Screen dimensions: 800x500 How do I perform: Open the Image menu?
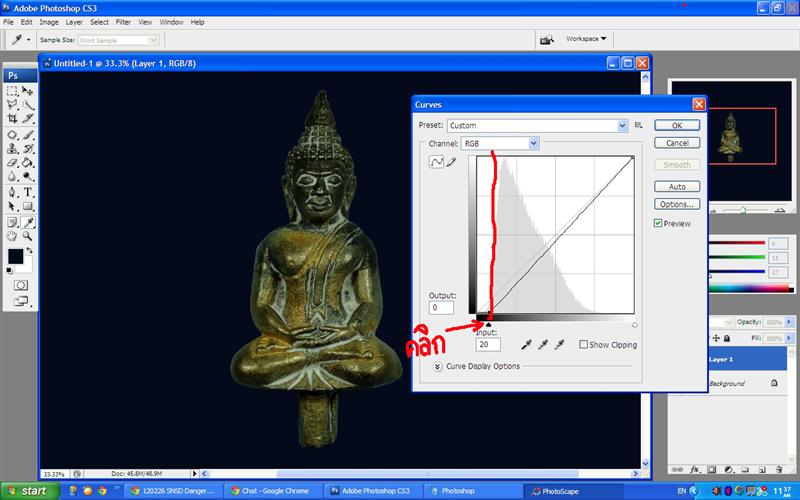[48, 21]
